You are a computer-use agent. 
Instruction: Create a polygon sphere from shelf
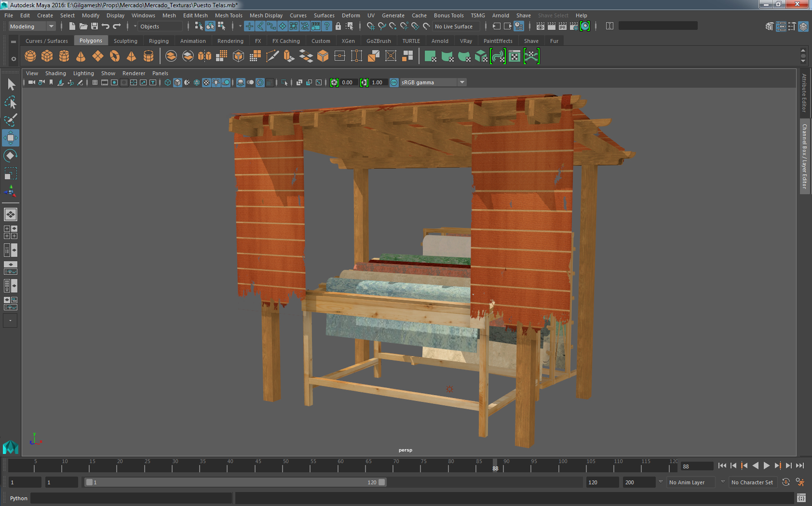tap(30, 56)
